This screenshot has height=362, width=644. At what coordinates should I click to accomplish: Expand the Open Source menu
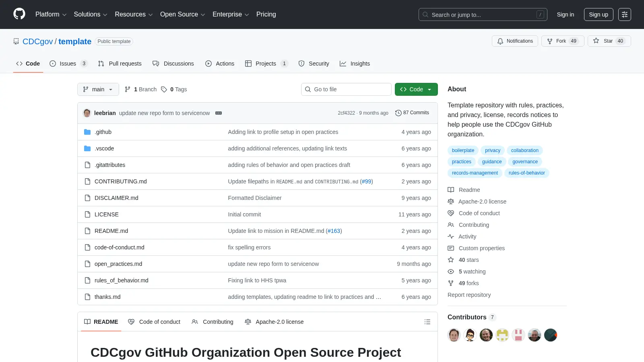182,14
